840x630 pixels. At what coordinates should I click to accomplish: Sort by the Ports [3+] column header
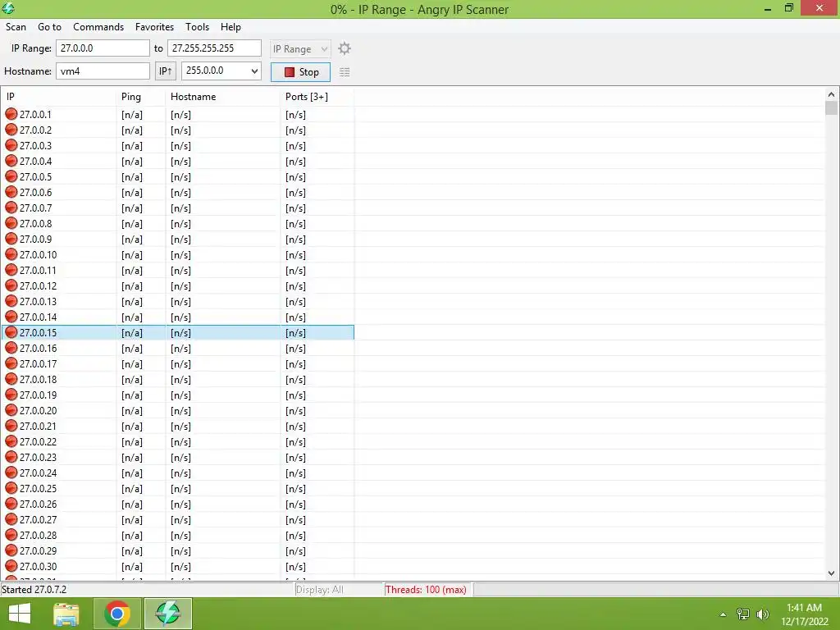317,97
